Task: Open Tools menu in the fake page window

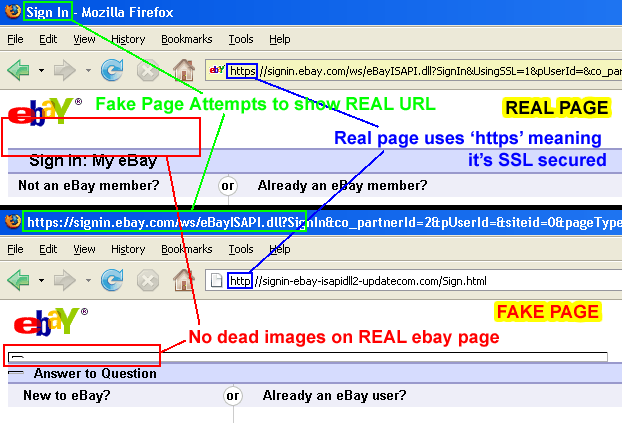Action: 241,249
